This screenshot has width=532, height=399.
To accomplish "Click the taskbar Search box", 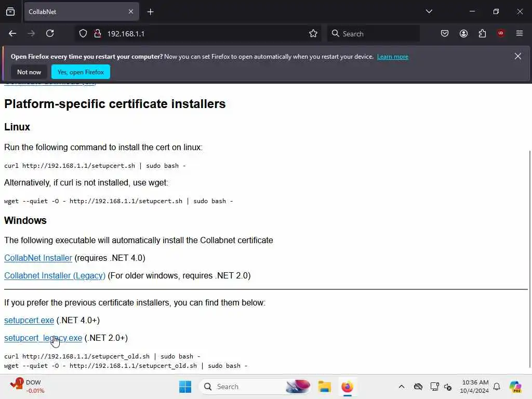I will click(255, 387).
